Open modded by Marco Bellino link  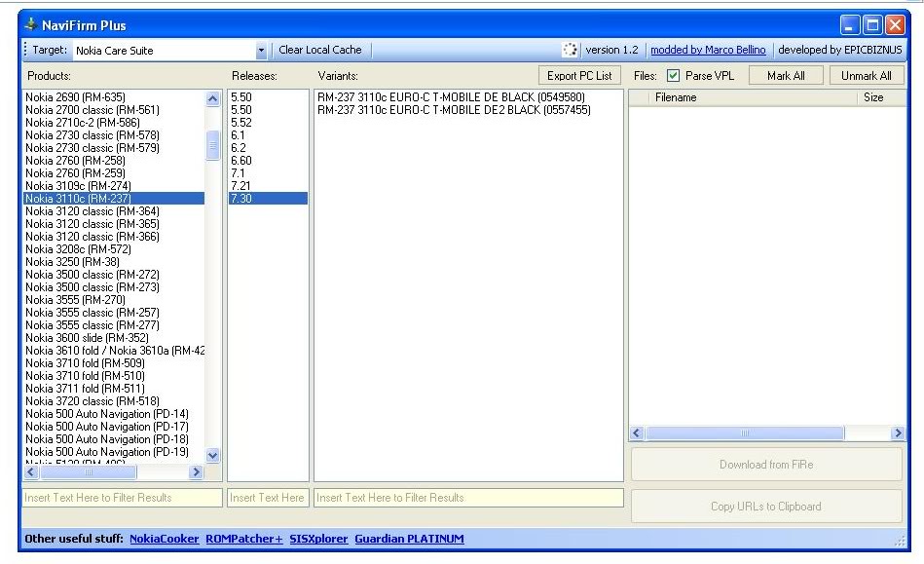708,50
